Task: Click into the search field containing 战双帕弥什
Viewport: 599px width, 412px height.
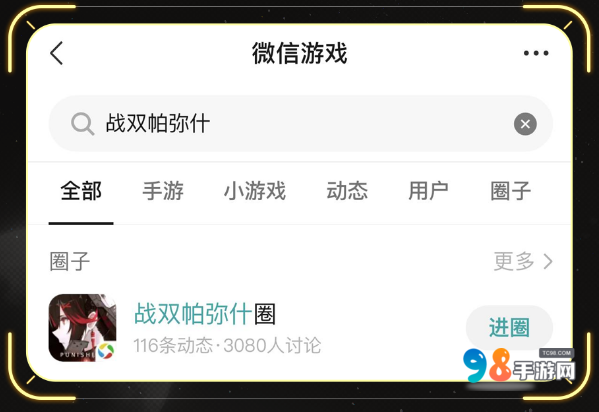Action: [301, 123]
